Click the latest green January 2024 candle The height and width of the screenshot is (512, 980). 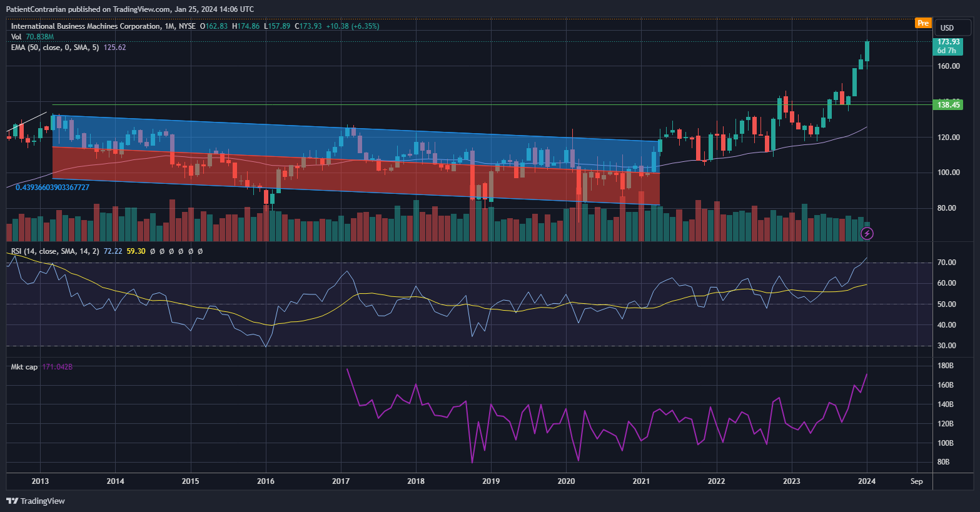point(867,51)
